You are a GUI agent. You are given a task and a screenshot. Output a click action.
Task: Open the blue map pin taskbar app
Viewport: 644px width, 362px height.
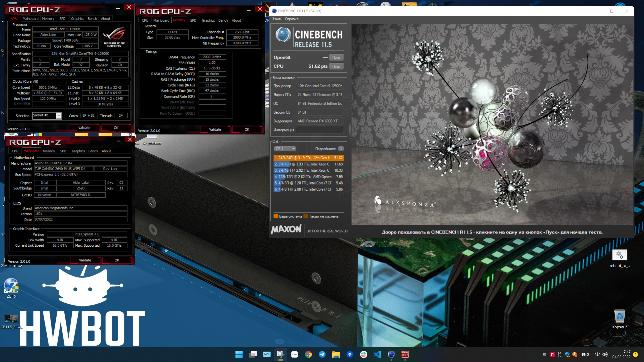[350, 354]
